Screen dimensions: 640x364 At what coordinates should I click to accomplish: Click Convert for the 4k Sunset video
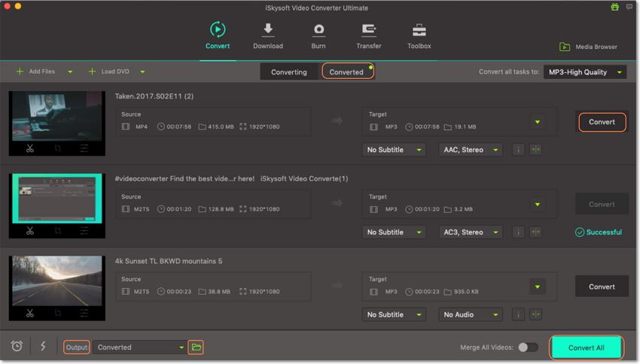coord(601,287)
